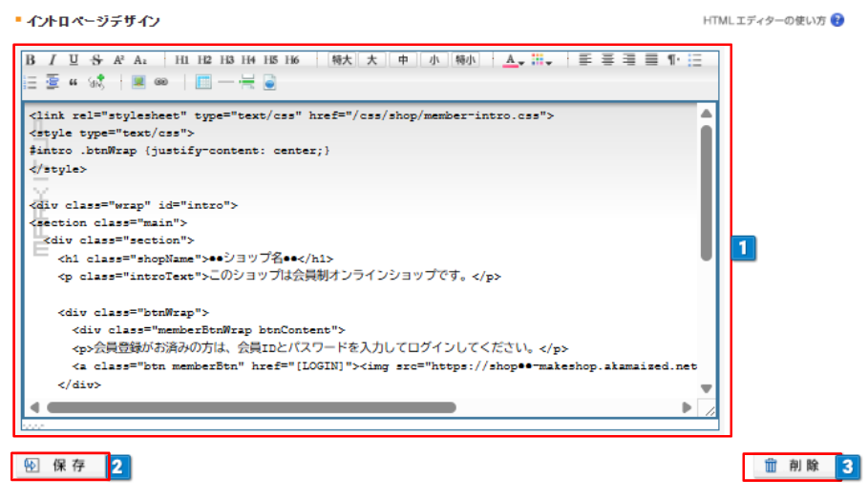Viewport: 868px width, 499px height.
Task: Open the background color palette dropdown
Action: pyautogui.click(x=541, y=60)
